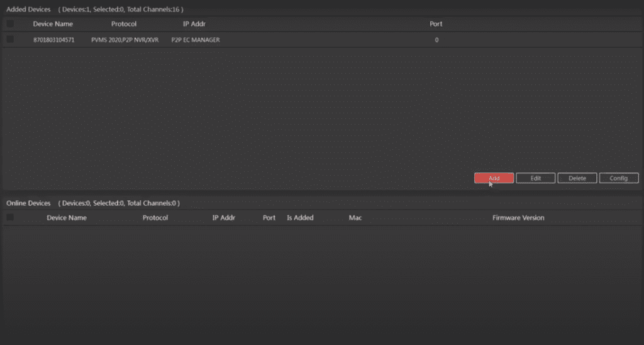
Task: Click IP Addr header in Added Devices
Action: tap(194, 24)
